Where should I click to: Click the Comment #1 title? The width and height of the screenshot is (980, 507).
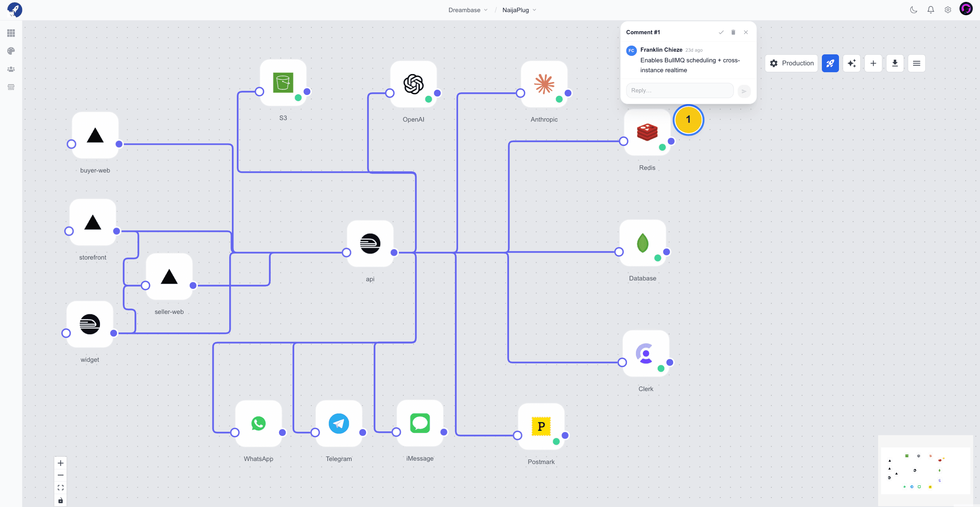643,32
